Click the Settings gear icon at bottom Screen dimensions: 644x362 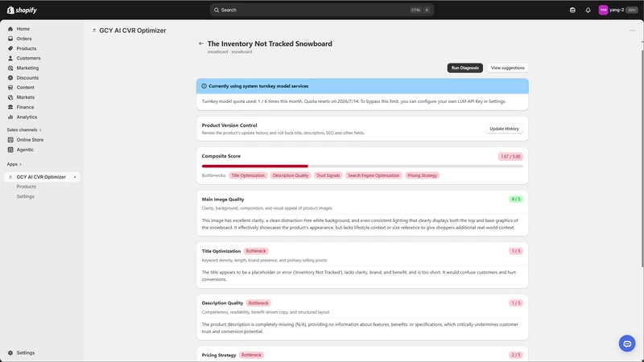[10, 353]
